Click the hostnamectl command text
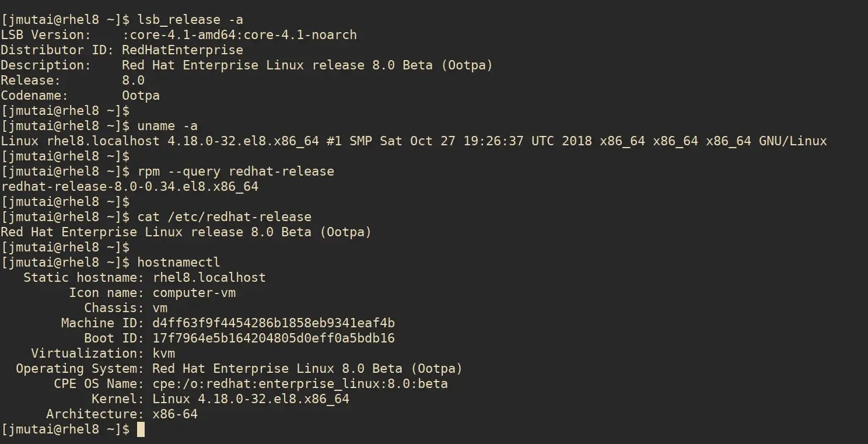Viewport: 868px width, 444px height. [x=178, y=263]
